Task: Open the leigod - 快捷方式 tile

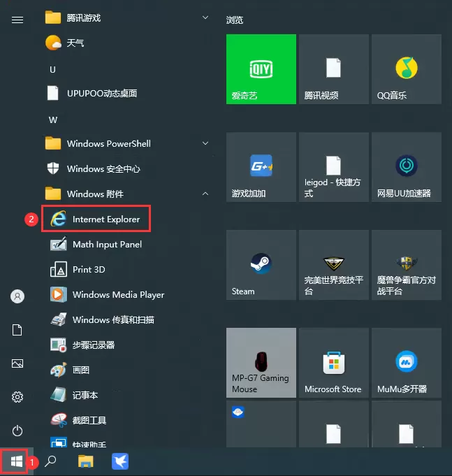Action: point(334,167)
